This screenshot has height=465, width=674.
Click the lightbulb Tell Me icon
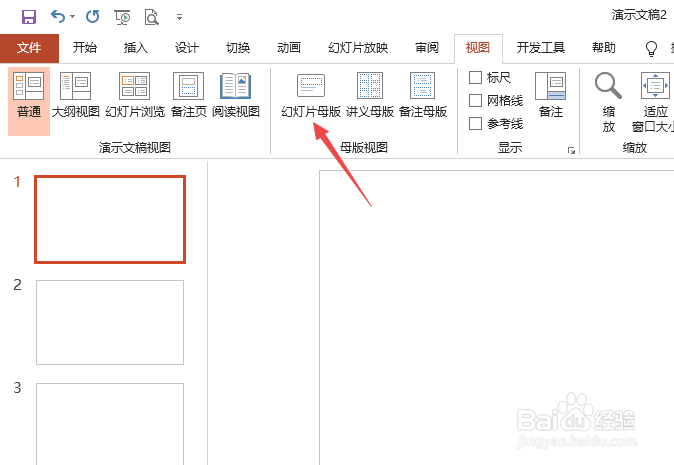(652, 48)
